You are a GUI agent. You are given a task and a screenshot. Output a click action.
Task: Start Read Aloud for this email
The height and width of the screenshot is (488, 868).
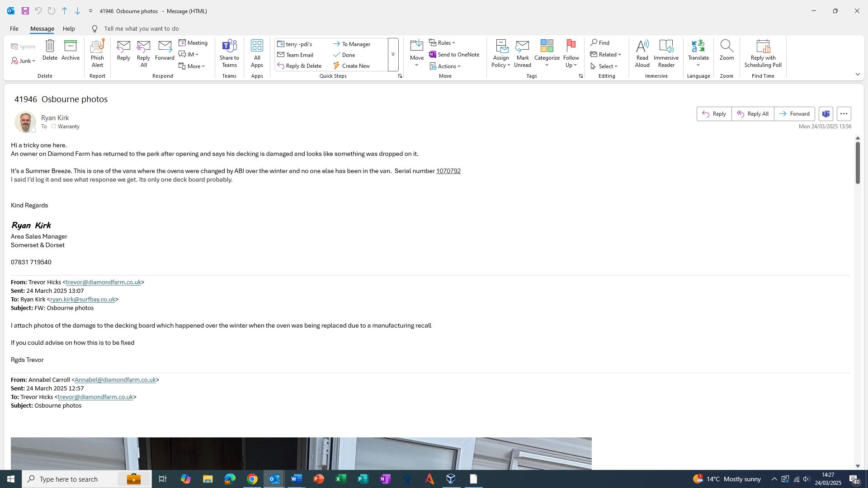[x=642, y=53]
